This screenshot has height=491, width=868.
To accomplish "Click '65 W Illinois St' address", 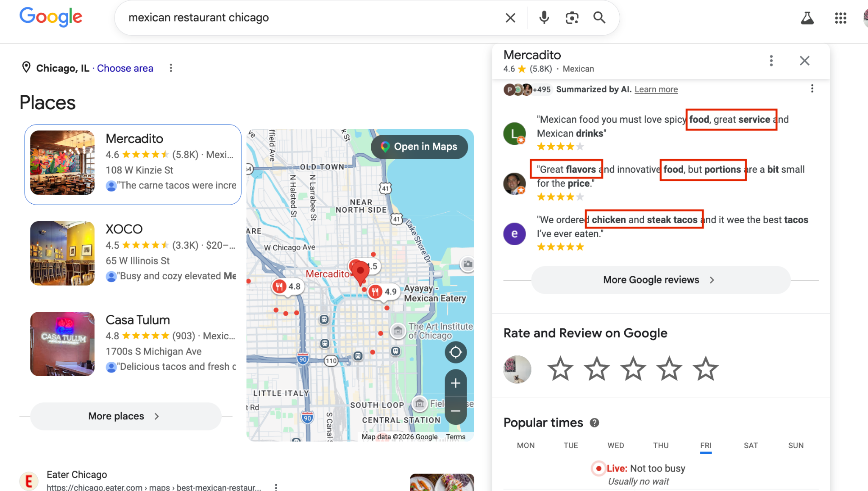I will pos(138,261).
